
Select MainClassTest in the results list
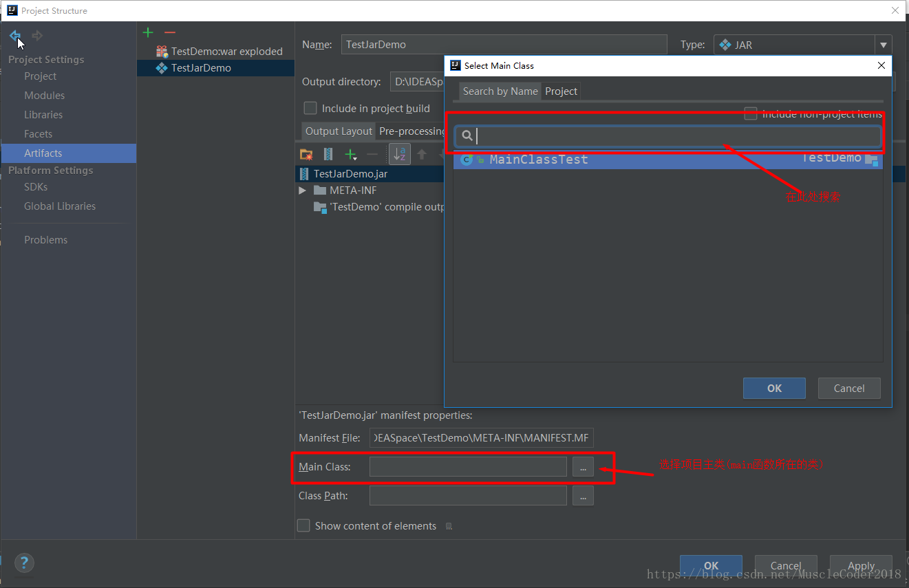click(x=668, y=160)
